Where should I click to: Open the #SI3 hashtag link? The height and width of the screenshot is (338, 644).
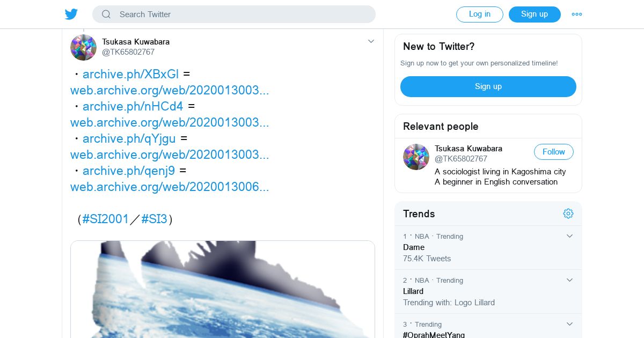[x=155, y=219]
